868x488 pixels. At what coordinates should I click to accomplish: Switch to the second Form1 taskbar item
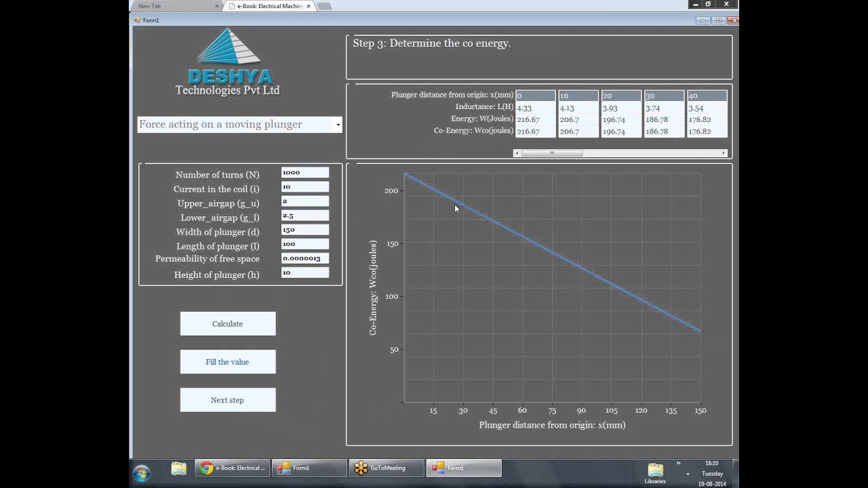coord(464,468)
